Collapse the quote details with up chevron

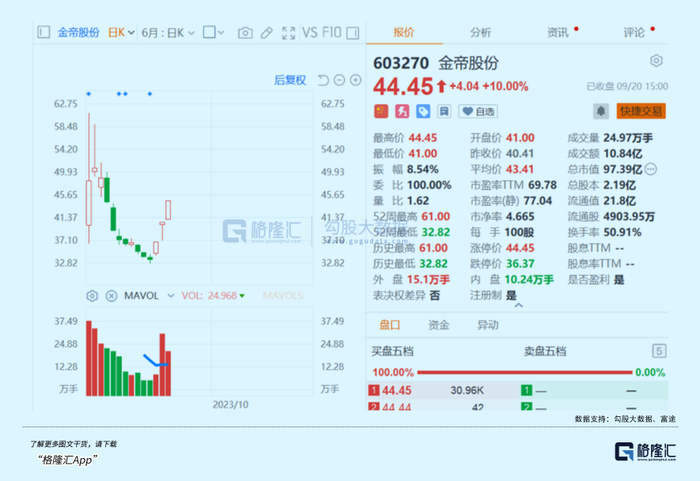pos(518,305)
